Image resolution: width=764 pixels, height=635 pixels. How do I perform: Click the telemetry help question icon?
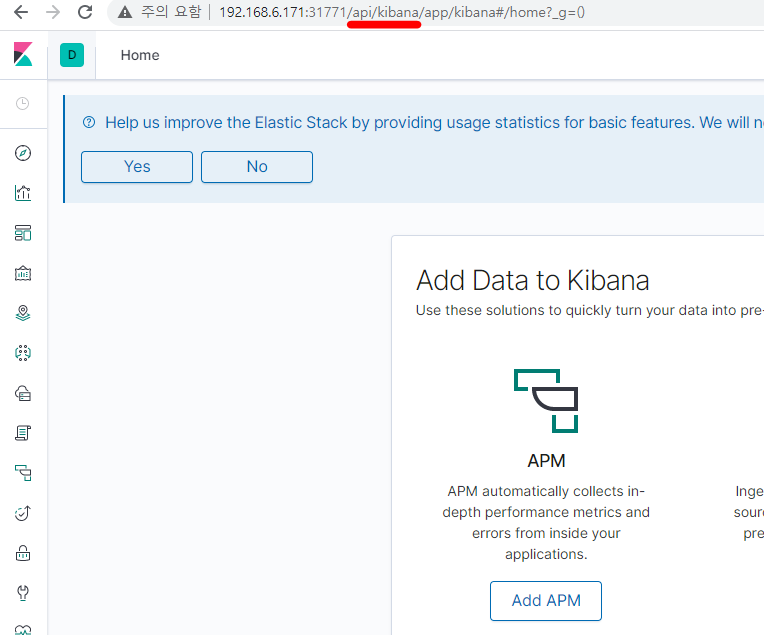pyautogui.click(x=89, y=122)
